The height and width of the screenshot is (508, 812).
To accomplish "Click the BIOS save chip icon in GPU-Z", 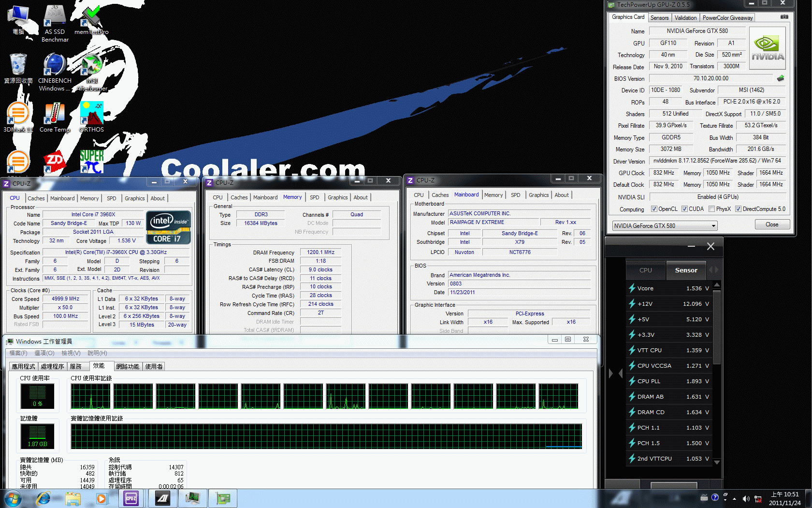I will [780, 78].
